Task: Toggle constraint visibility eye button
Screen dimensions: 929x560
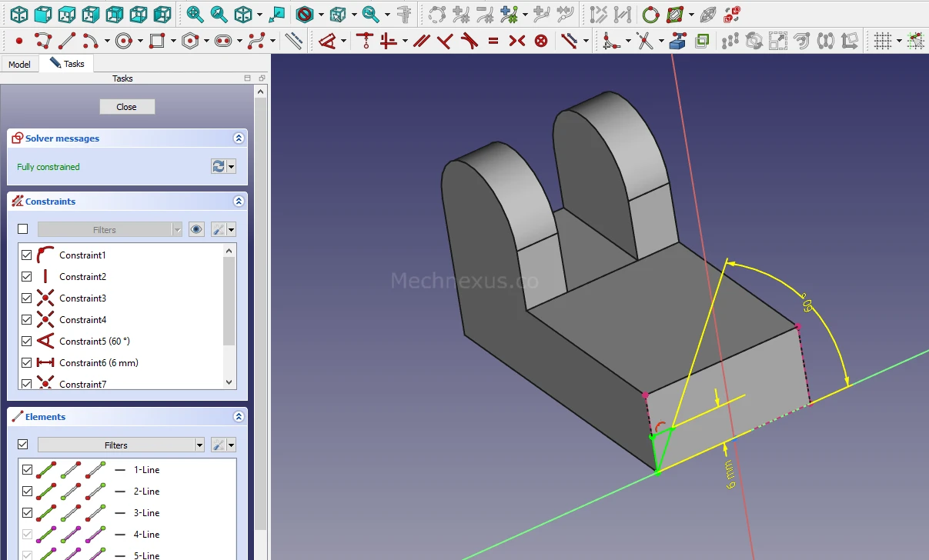Action: coord(196,229)
